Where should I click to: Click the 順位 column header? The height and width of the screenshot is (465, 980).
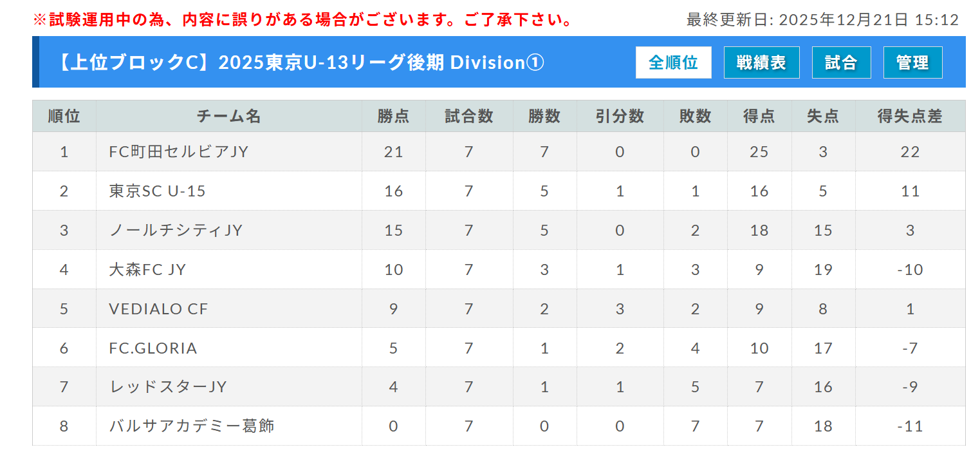pos(64,116)
